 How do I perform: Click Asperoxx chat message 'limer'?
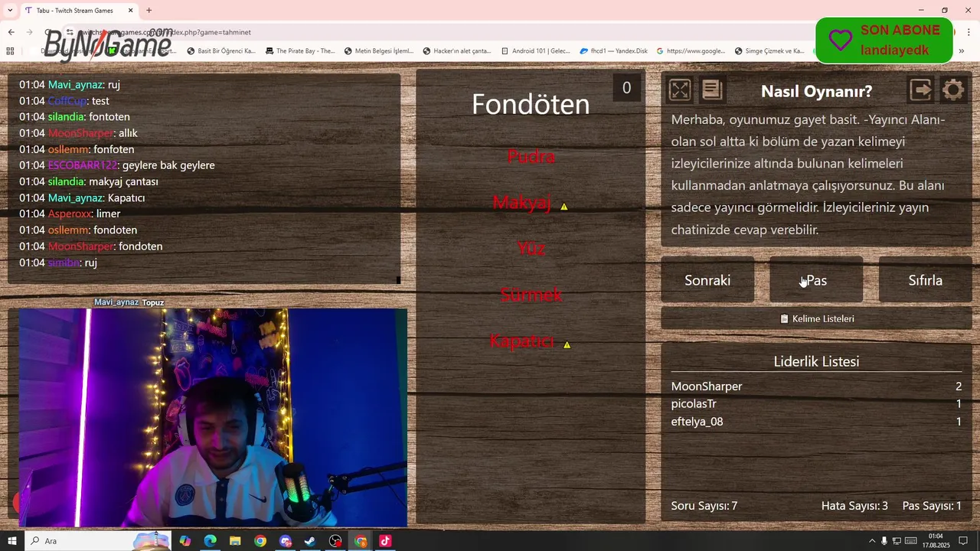108,214
